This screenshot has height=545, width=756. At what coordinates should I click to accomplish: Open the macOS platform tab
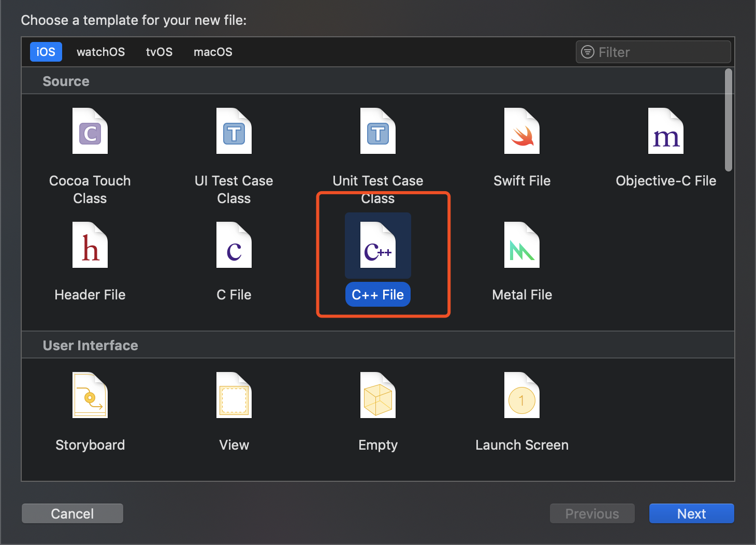point(213,52)
